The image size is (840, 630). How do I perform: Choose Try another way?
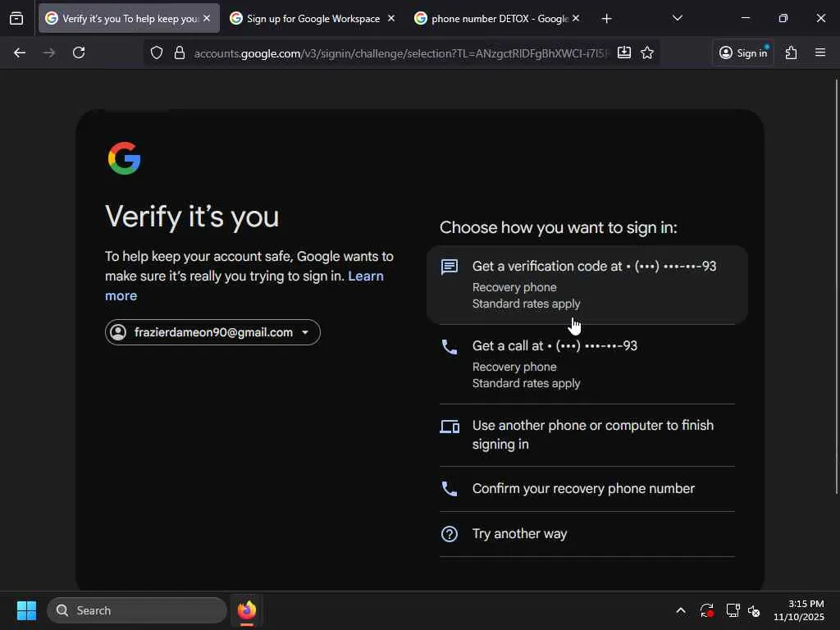pos(587,534)
